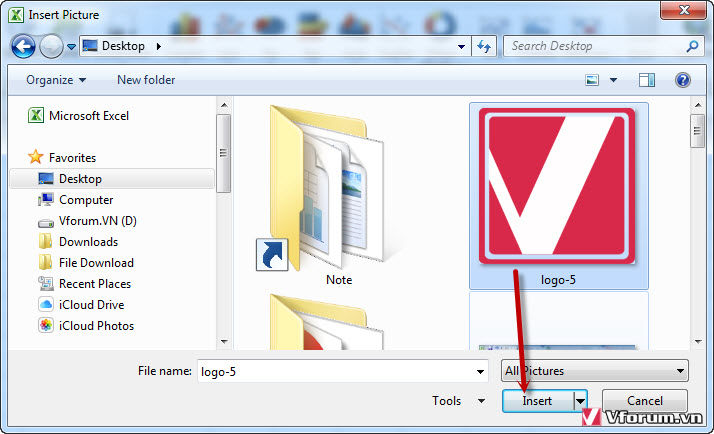This screenshot has height=434, width=714.
Task: Open File Download folder in sidebar
Action: click(96, 263)
